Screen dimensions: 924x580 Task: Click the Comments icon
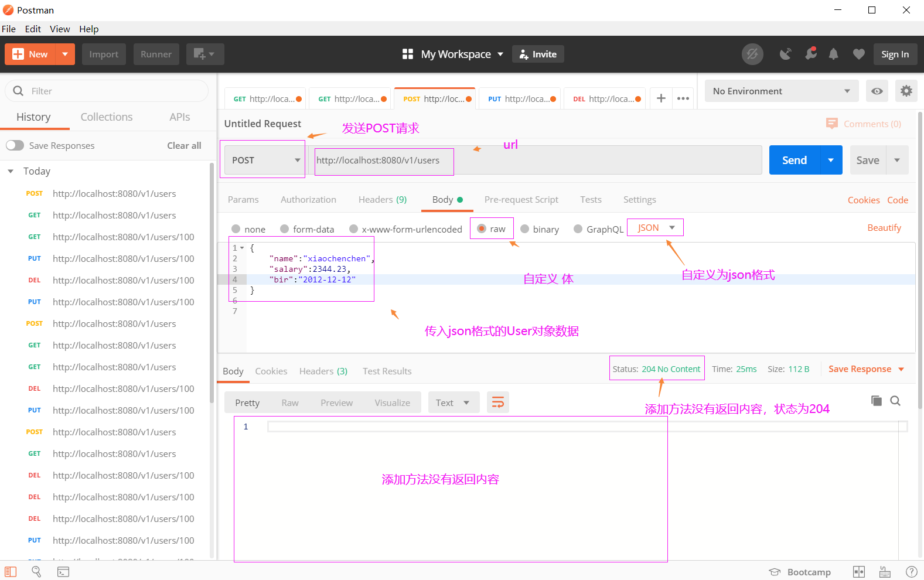tap(831, 124)
